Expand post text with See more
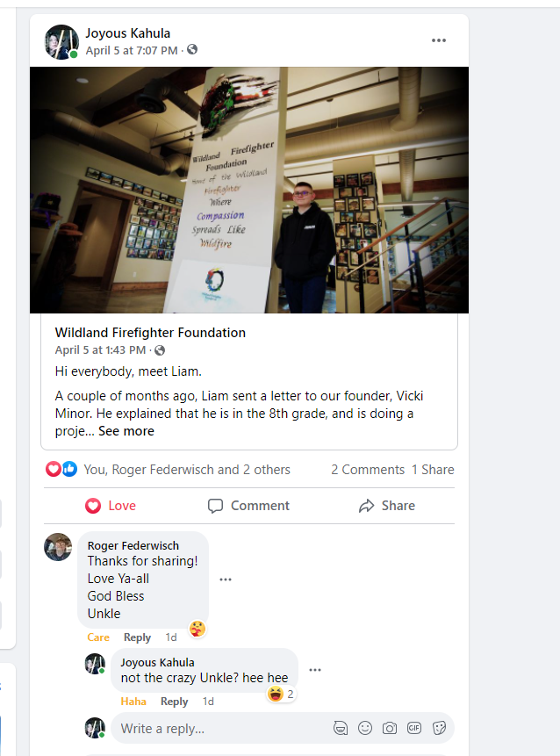560x756 pixels. click(126, 431)
